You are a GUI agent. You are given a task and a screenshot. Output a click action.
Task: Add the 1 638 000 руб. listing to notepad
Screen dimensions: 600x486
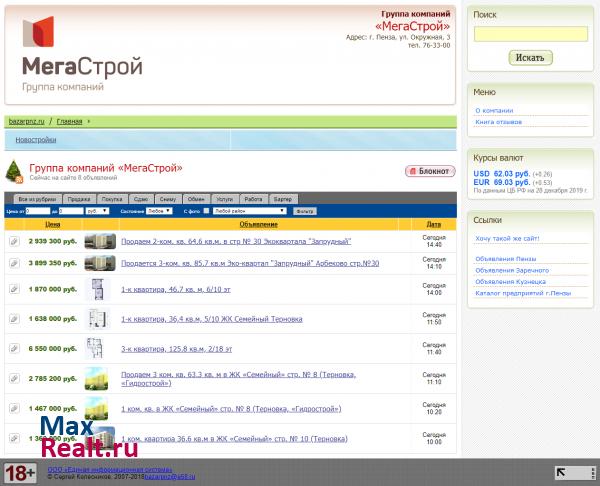(x=14, y=318)
